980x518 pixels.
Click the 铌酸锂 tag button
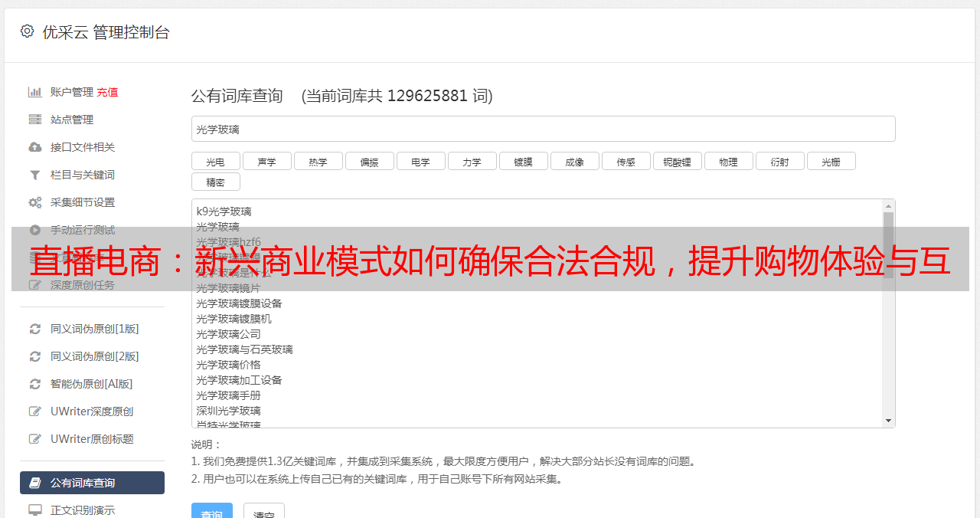pyautogui.click(x=678, y=161)
